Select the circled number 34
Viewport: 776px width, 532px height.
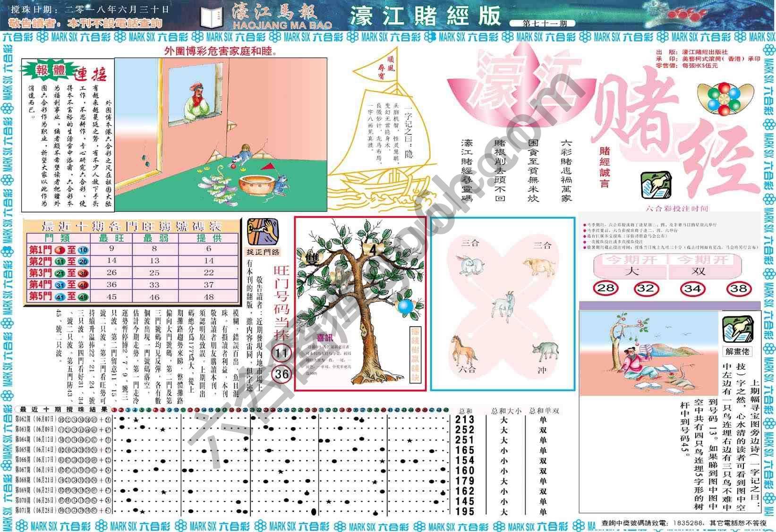tap(692, 288)
